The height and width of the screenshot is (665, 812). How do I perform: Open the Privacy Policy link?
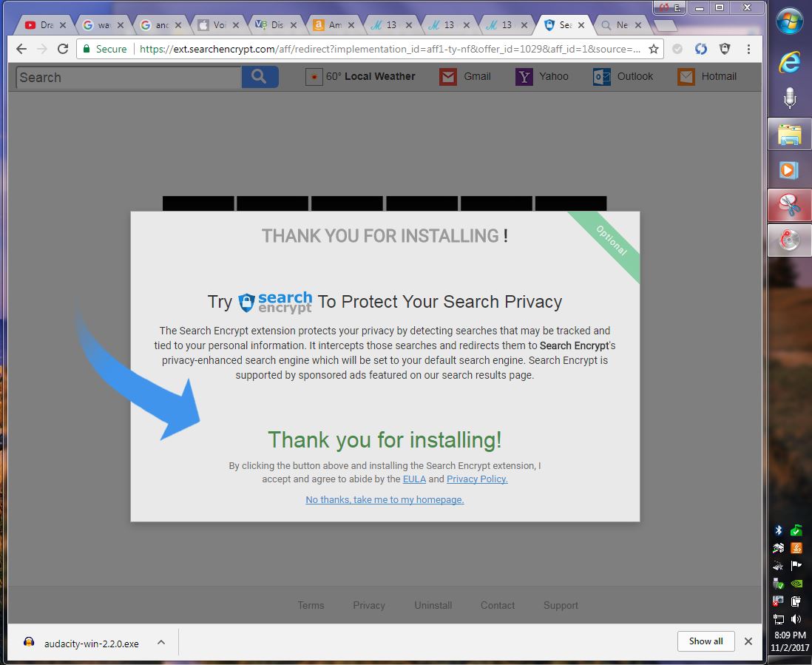tap(477, 479)
